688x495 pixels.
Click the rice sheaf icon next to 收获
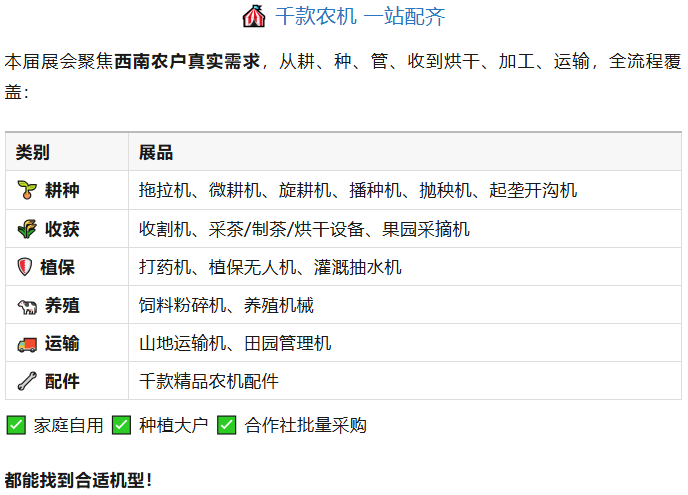[x=27, y=229]
